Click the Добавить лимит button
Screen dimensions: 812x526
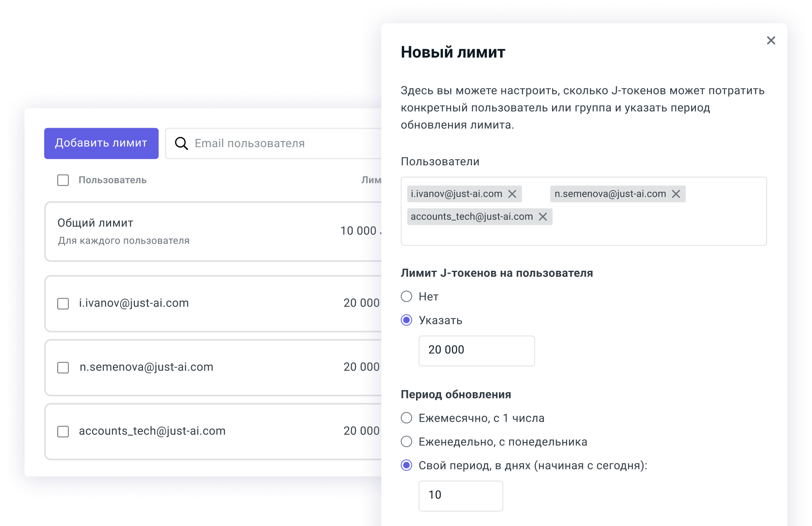pos(101,143)
